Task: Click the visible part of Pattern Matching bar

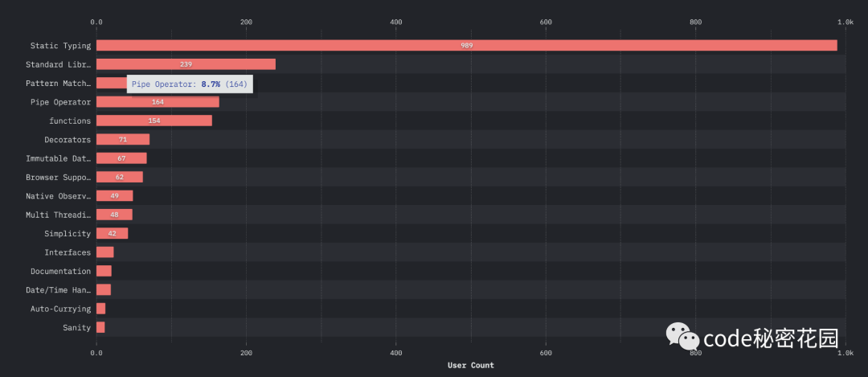Action: click(x=111, y=83)
